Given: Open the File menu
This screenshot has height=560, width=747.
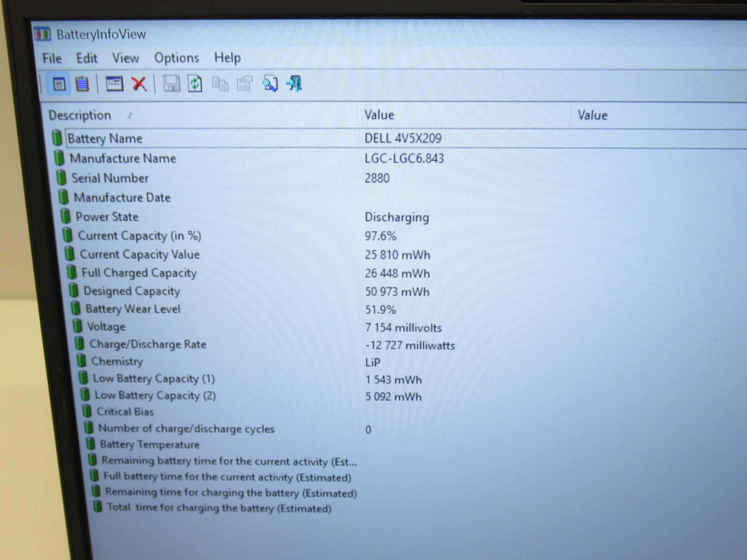Looking at the screenshot, I should click(x=52, y=58).
